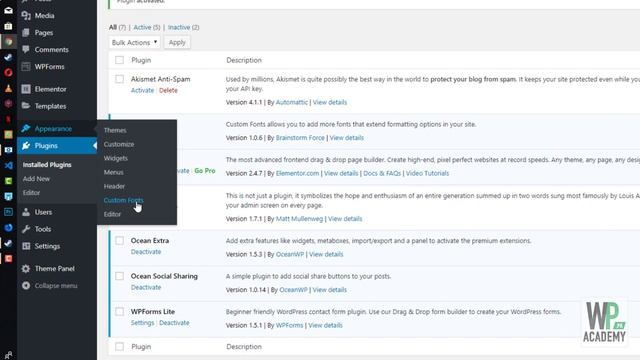
Task: Filter plugins by Inactive
Action: pos(179,27)
